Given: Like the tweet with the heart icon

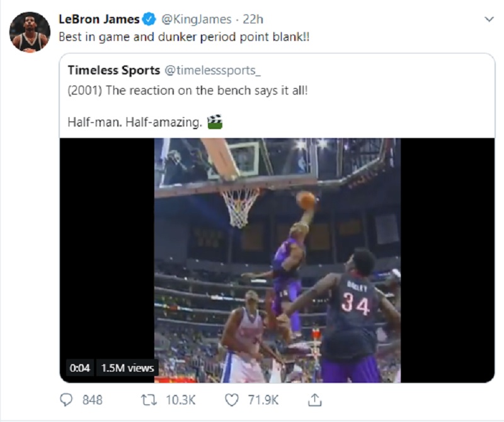Looking at the screenshot, I should [x=231, y=400].
